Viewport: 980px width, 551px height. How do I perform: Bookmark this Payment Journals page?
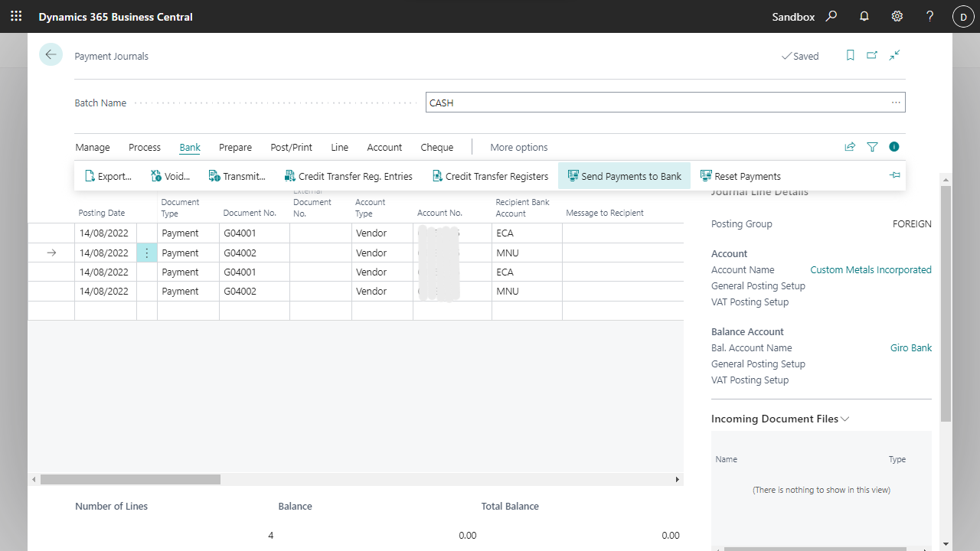[850, 55]
